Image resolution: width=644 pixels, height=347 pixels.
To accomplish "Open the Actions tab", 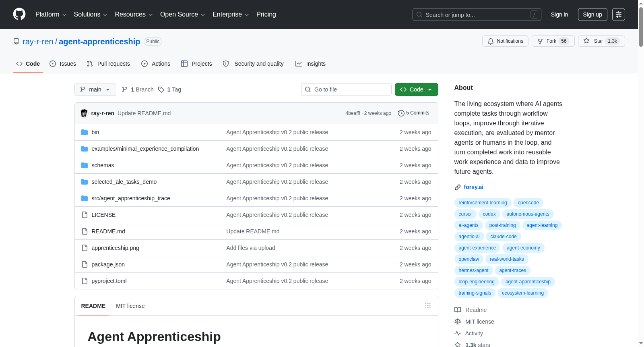I will point(156,64).
